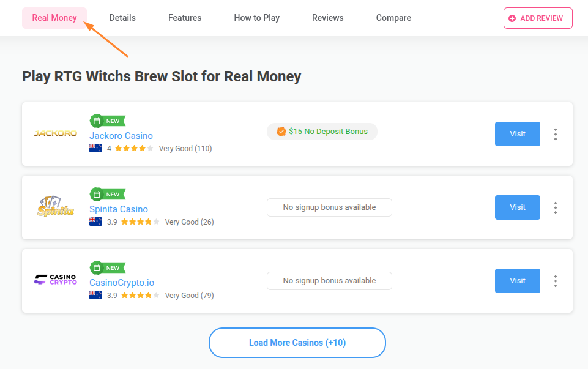
Task: Click the flag icon under Jackoro Casino
Action: [95, 149]
